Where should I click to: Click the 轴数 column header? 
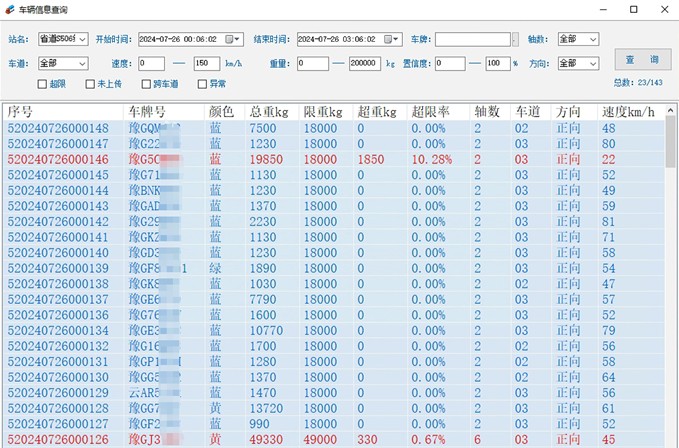tap(490, 112)
